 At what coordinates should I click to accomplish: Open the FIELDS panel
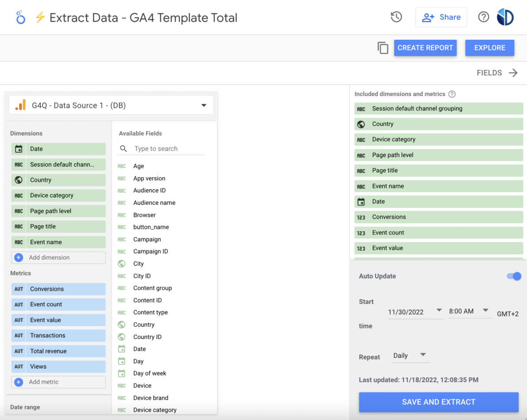click(497, 73)
